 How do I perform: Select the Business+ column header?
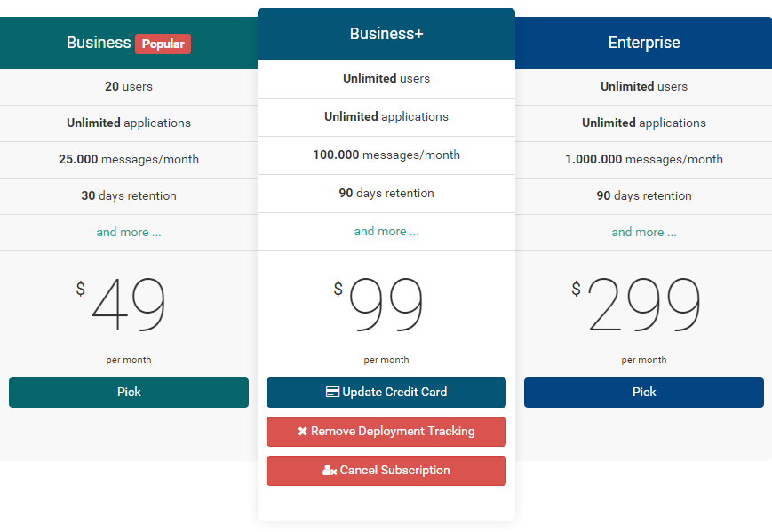click(386, 33)
